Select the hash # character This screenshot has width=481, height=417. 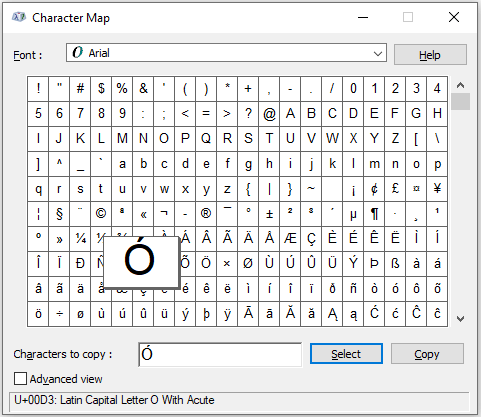click(x=80, y=89)
